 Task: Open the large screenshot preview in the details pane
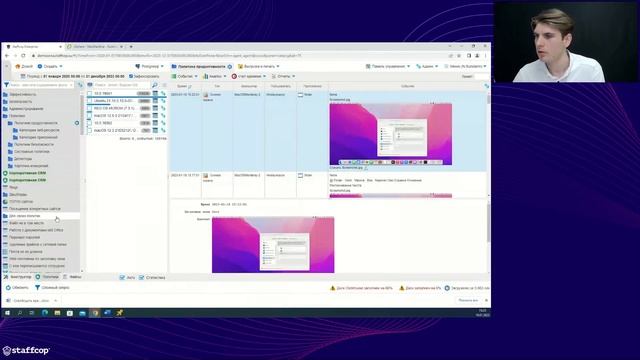[x=273, y=245]
